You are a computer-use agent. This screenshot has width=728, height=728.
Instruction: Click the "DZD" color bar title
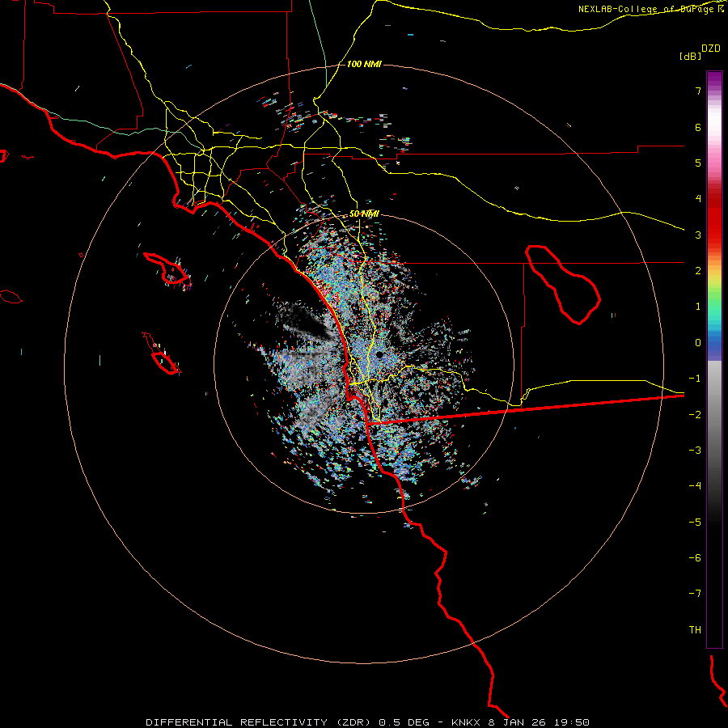click(711, 49)
